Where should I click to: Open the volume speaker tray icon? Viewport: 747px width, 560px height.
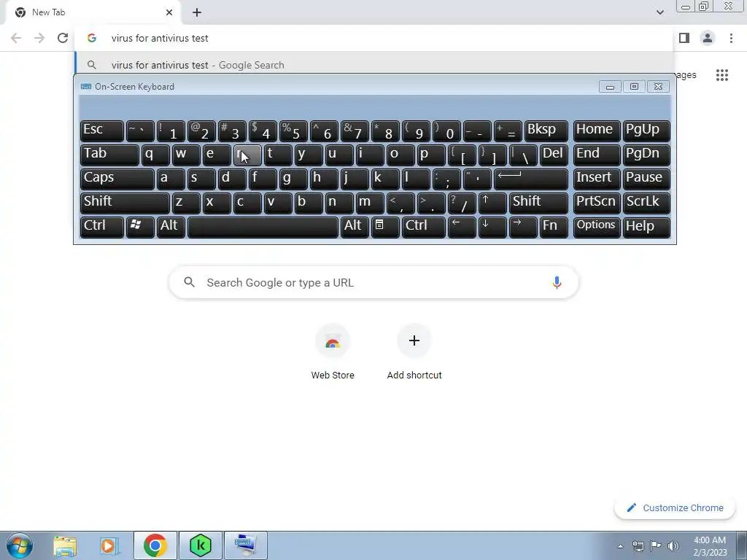(673, 546)
